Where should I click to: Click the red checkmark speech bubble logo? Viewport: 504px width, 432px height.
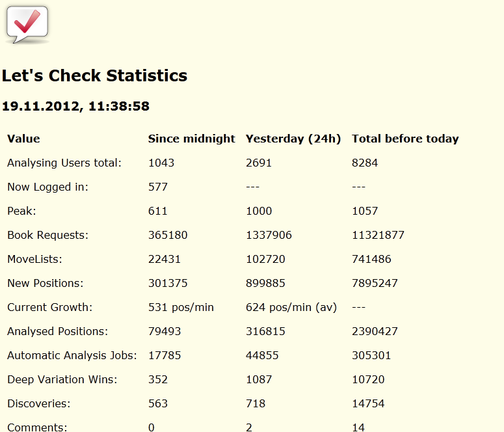click(x=27, y=25)
